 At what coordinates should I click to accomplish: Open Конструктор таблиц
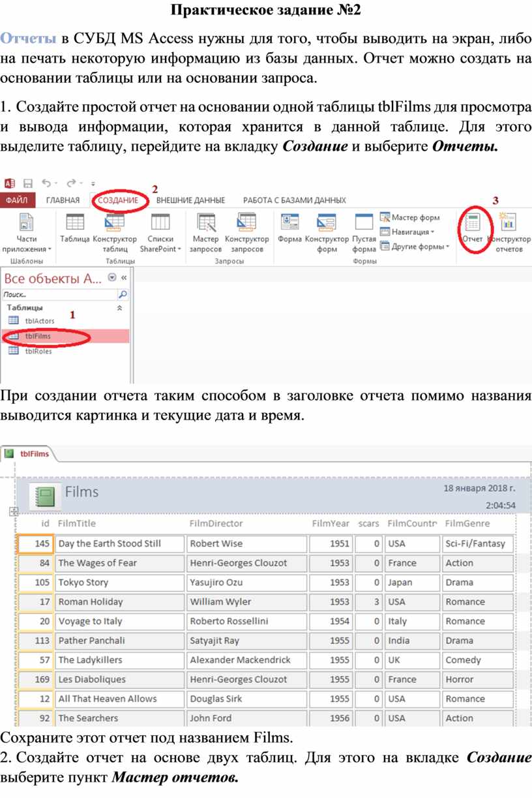(115, 232)
